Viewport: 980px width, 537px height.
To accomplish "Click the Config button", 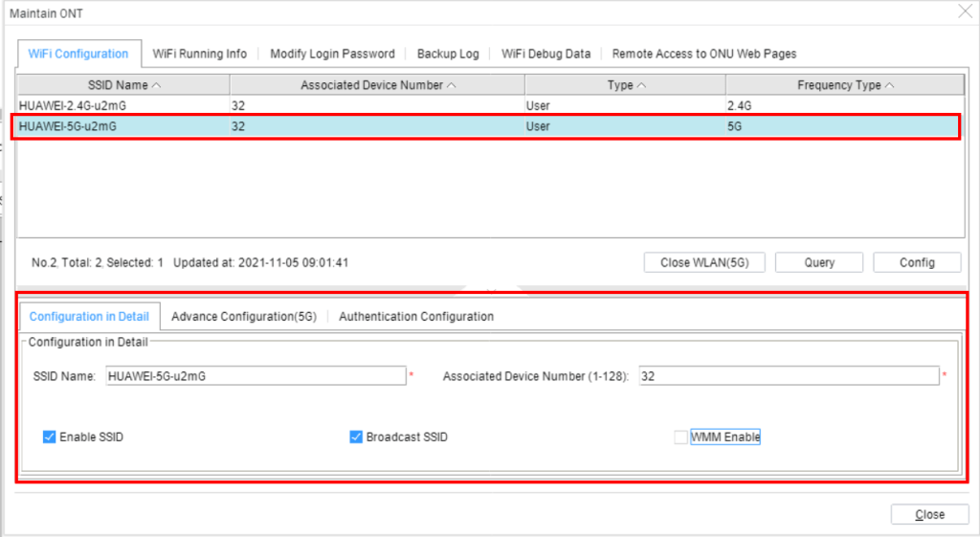I will click(916, 262).
